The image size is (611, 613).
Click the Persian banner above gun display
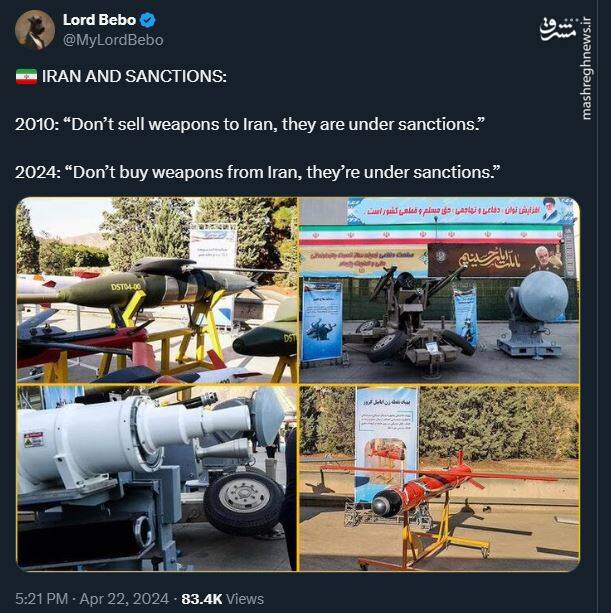tap(460, 211)
